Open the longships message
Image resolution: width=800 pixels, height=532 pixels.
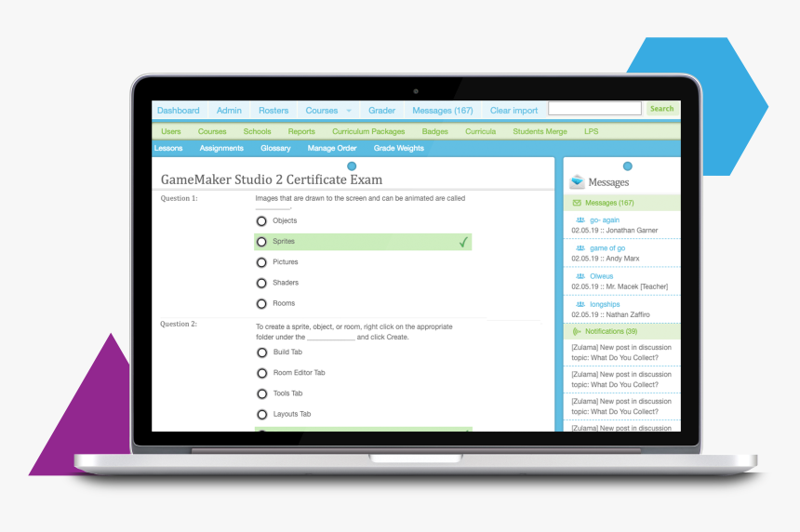(x=605, y=304)
